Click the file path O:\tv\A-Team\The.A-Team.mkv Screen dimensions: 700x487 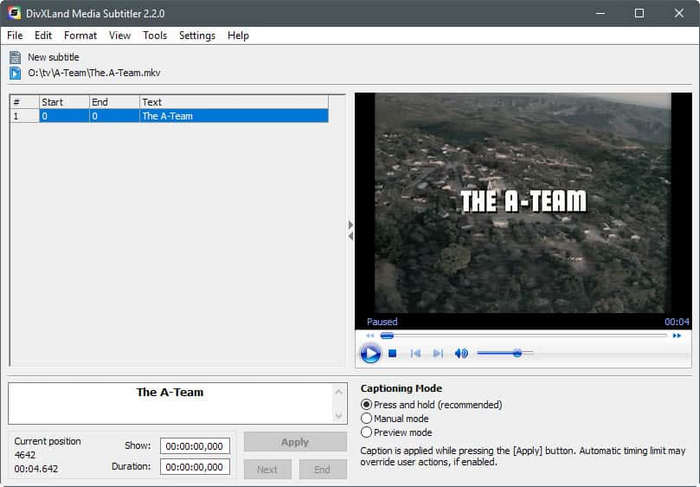(x=94, y=73)
